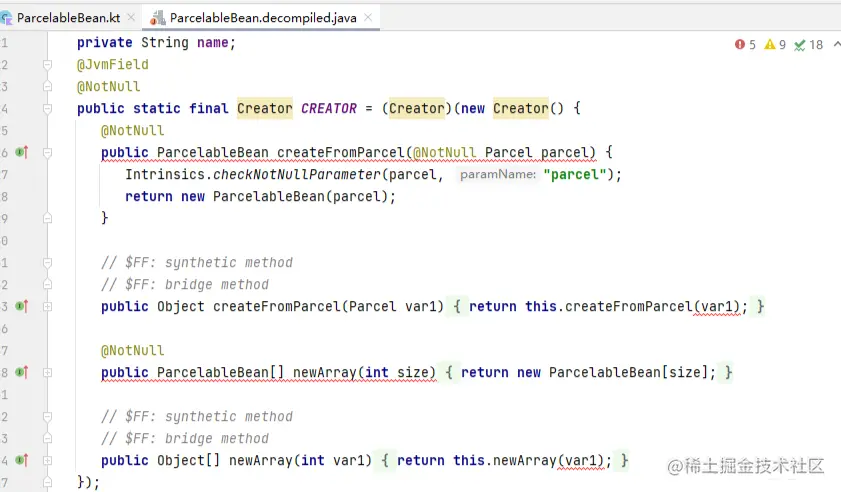Click underlined var1 in this.newArray call

[x=581, y=461]
